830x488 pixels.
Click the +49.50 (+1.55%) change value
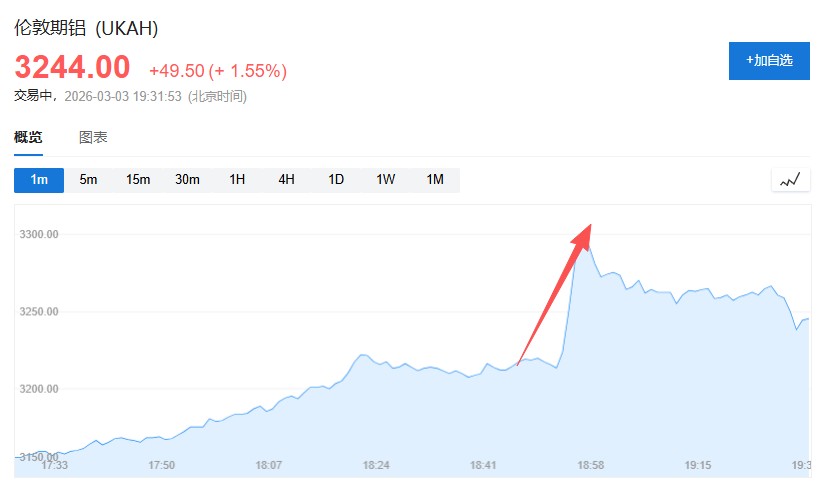pyautogui.click(x=218, y=71)
